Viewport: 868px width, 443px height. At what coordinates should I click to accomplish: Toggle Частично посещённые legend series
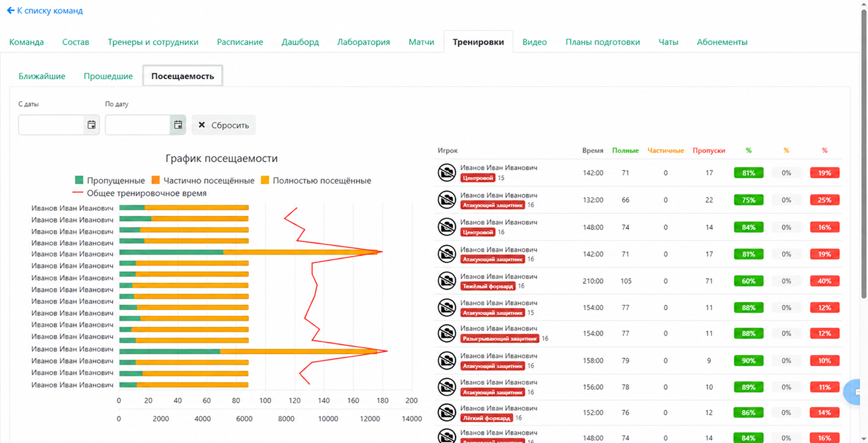[x=203, y=180]
